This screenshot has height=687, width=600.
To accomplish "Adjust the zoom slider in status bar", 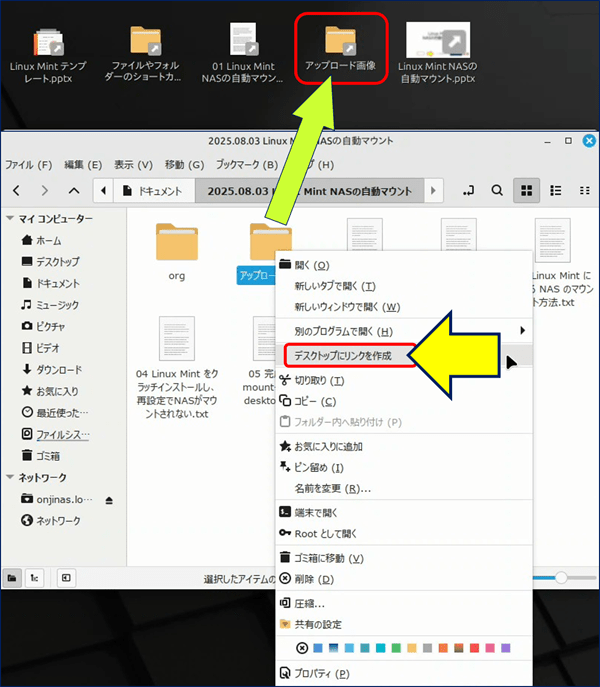I will (x=561, y=577).
